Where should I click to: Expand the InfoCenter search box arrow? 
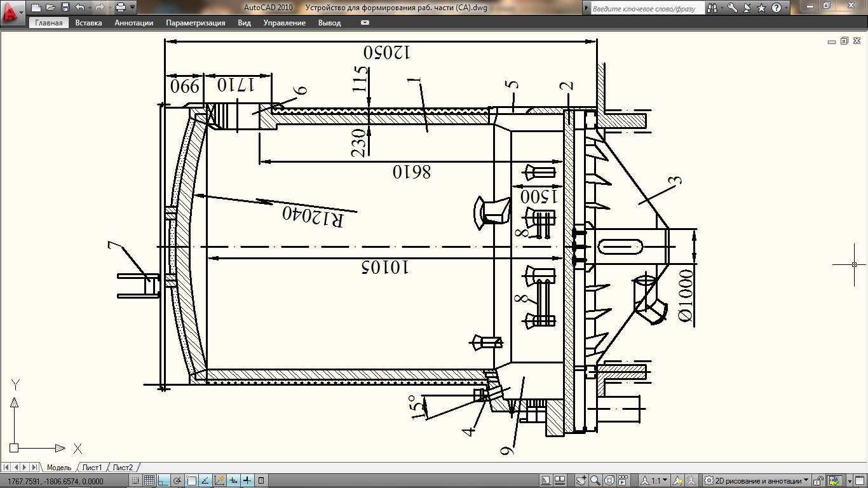tap(586, 8)
